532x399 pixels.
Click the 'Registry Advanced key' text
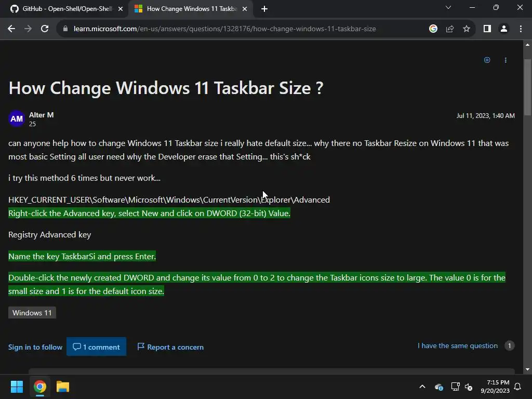pyautogui.click(x=49, y=235)
